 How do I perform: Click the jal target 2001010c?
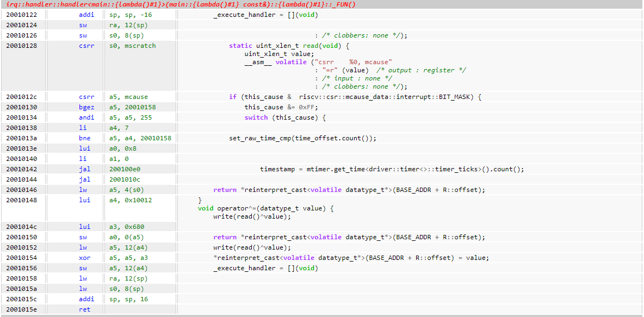tap(125, 179)
